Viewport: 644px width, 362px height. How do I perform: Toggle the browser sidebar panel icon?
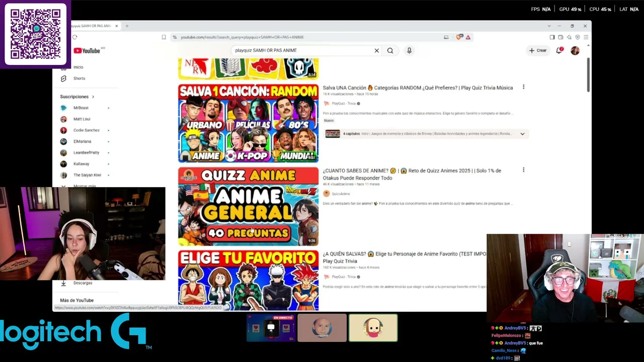[x=552, y=37]
